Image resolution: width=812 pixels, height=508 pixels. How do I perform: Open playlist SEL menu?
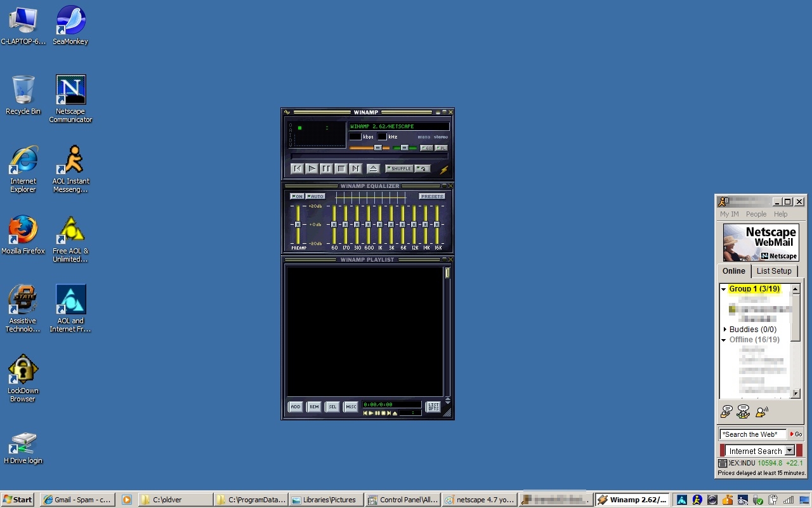click(x=332, y=406)
